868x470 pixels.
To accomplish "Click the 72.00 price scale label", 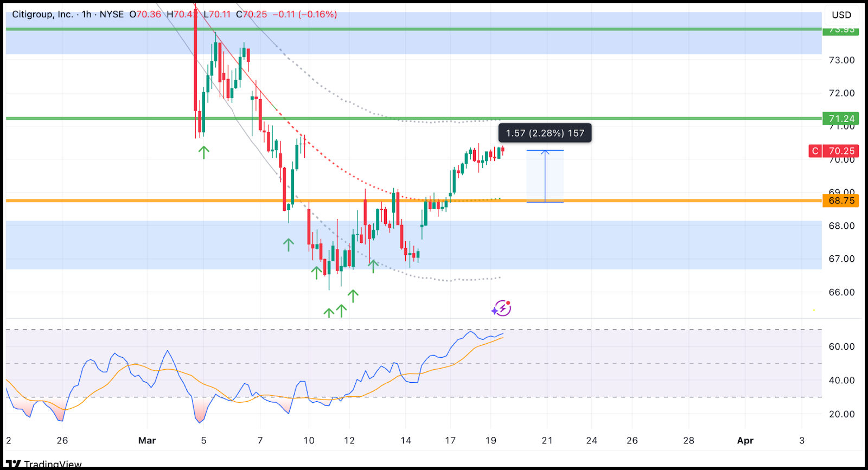I will click(x=841, y=93).
